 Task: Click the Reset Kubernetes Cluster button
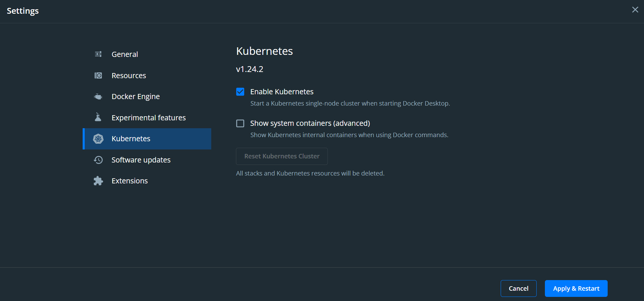point(282,156)
